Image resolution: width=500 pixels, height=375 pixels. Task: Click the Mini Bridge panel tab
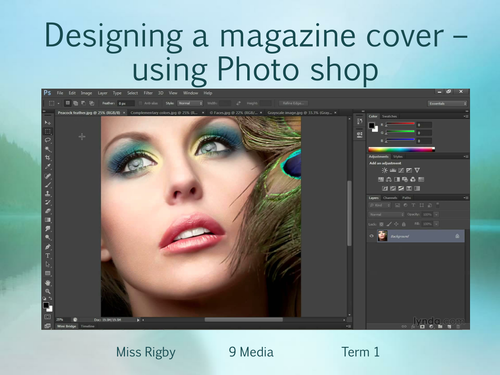click(x=67, y=326)
